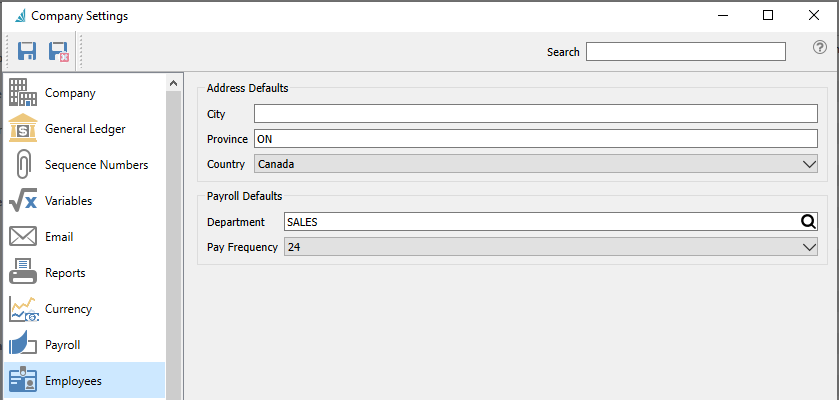Select the Email envelope icon
The width and height of the screenshot is (839, 400).
click(23, 237)
